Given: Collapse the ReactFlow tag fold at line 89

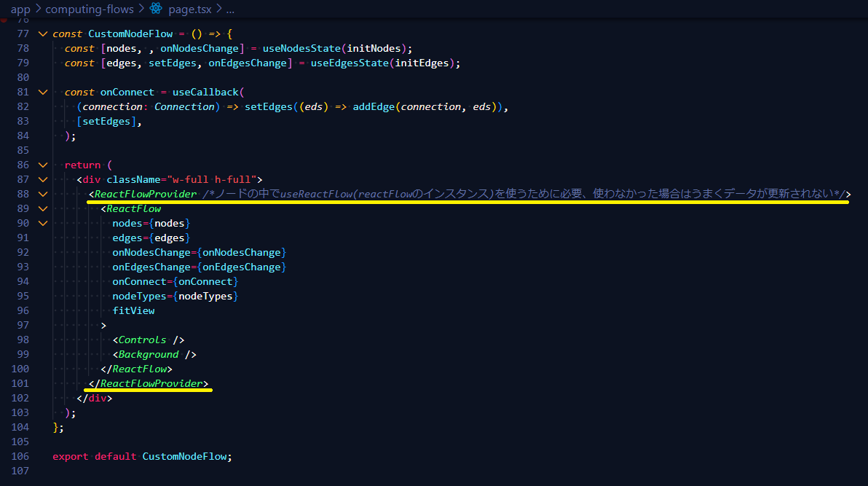Looking at the screenshot, I should click(x=43, y=208).
